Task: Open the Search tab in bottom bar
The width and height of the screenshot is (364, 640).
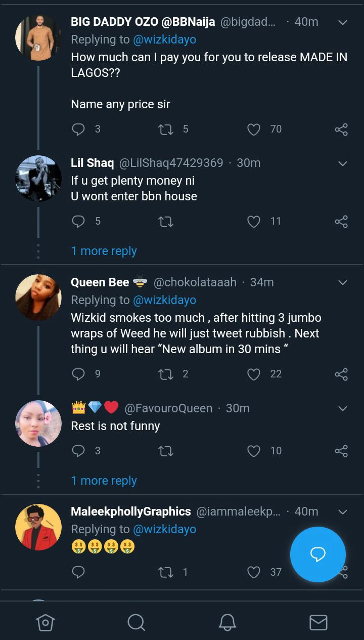Action: pos(136,622)
